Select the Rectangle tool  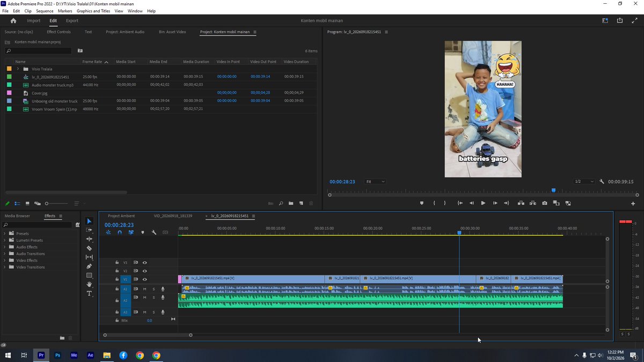click(89, 276)
